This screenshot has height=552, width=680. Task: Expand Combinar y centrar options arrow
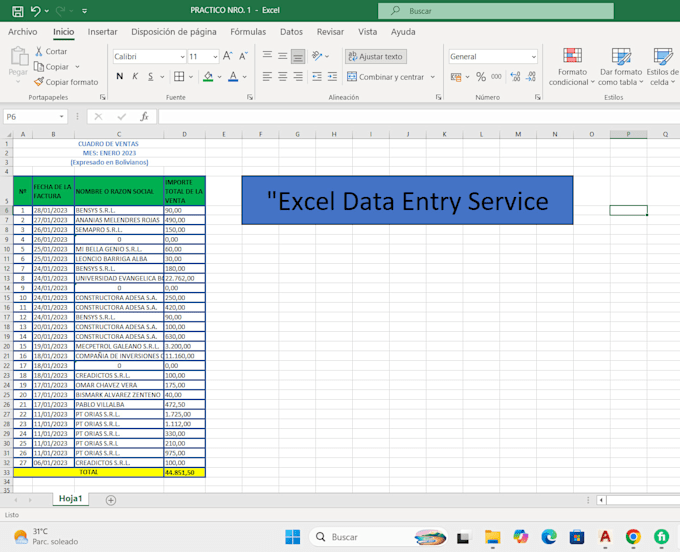point(432,77)
